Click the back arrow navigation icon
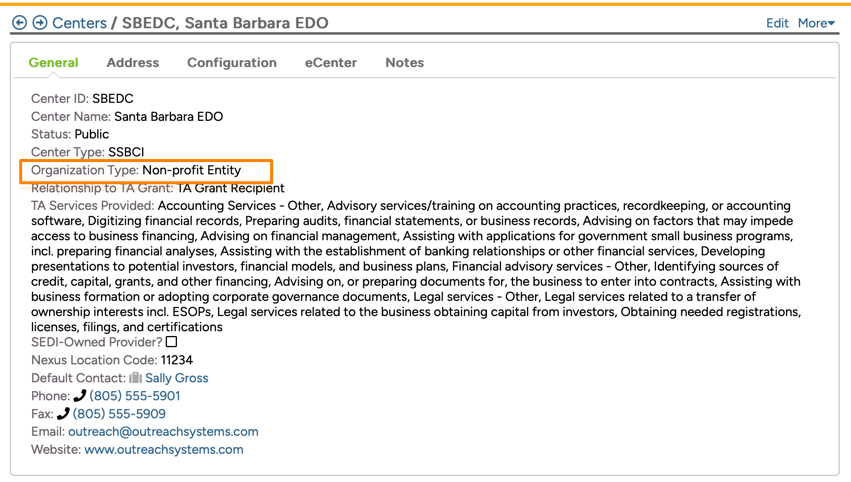 (x=19, y=23)
